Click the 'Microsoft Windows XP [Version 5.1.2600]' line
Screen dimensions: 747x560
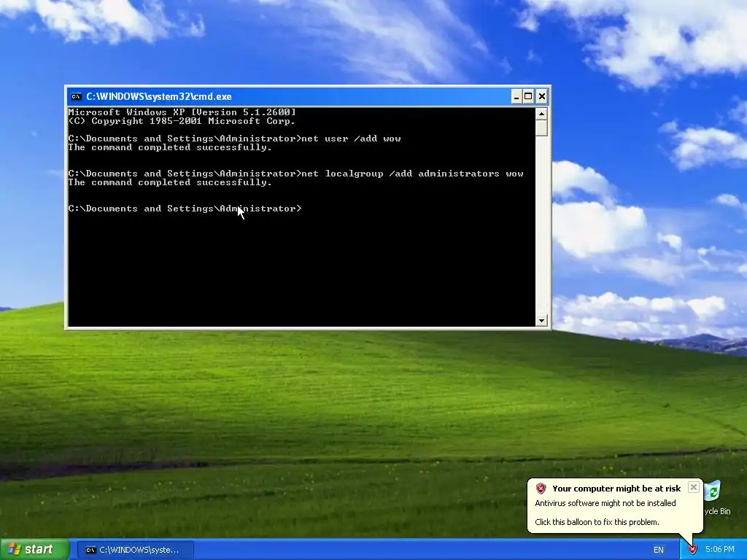(182, 112)
